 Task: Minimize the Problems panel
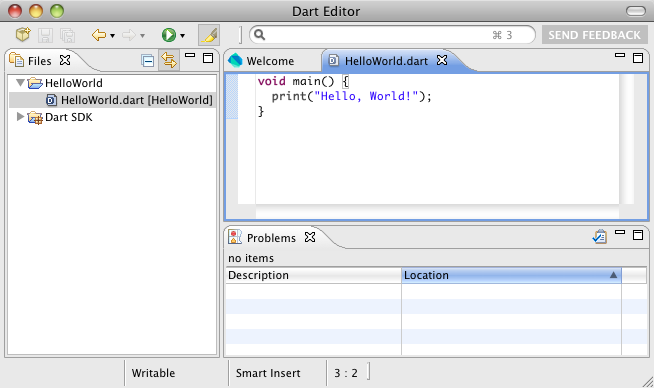pos(620,232)
